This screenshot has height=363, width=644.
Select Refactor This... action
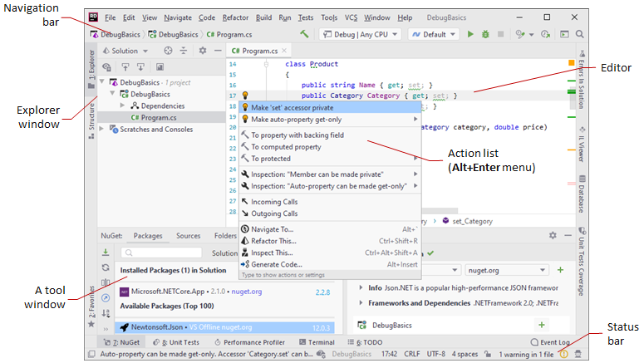click(330, 241)
